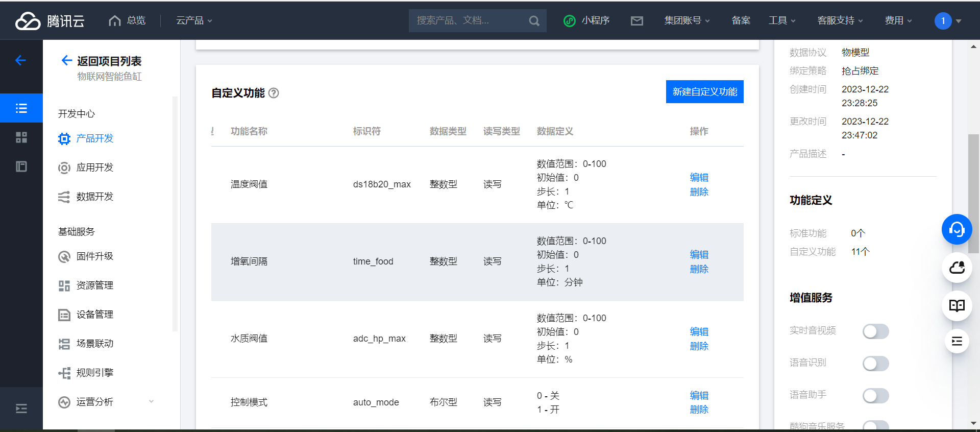This screenshot has height=432, width=980.
Task: Enable the 实时音视频 toggle
Action: point(875,331)
